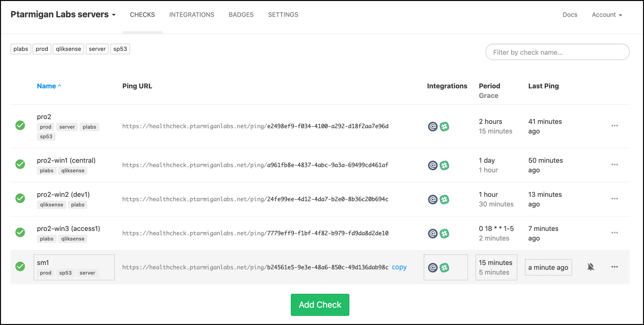Open the Docs link
The width and height of the screenshot is (644, 325).
coord(570,15)
